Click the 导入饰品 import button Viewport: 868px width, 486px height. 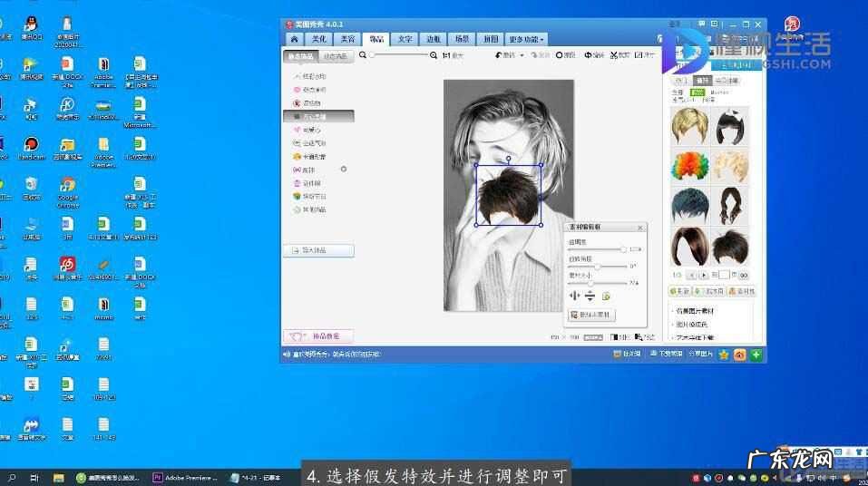tap(319, 251)
